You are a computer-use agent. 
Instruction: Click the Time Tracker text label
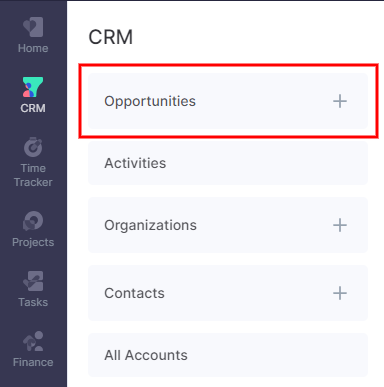pos(33,175)
